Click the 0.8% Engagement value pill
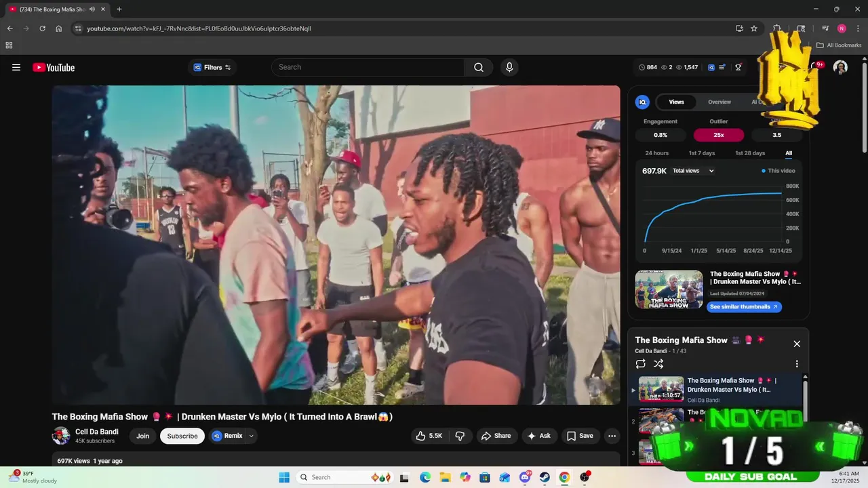Image resolution: width=868 pixels, height=488 pixels. point(660,135)
